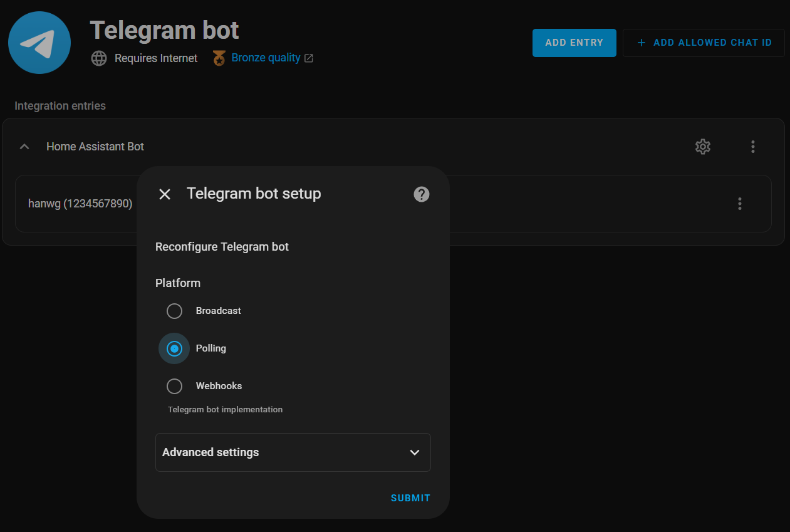Screen dimensions: 790x532
Task: Click the hanwg (1234567890) entry text
Action: click(x=80, y=204)
